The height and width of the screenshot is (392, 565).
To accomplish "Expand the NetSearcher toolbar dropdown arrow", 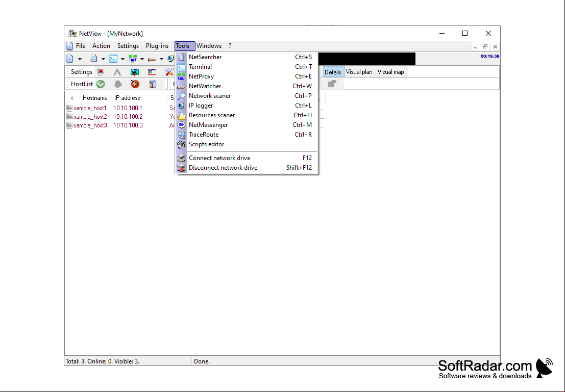I will pos(103,59).
